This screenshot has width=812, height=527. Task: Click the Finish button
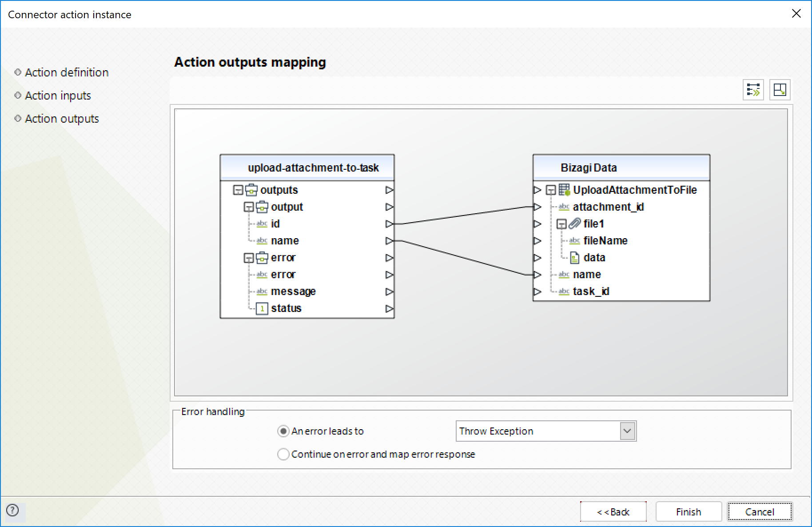[x=689, y=512]
